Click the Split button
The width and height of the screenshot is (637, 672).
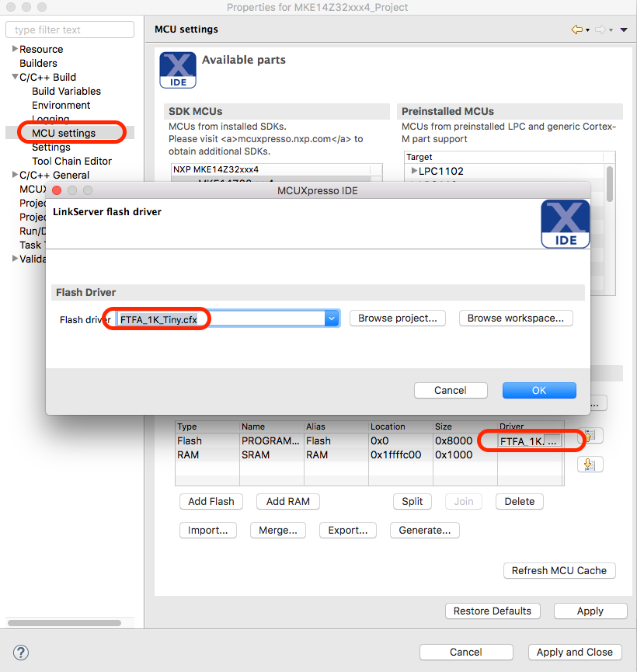[412, 501]
